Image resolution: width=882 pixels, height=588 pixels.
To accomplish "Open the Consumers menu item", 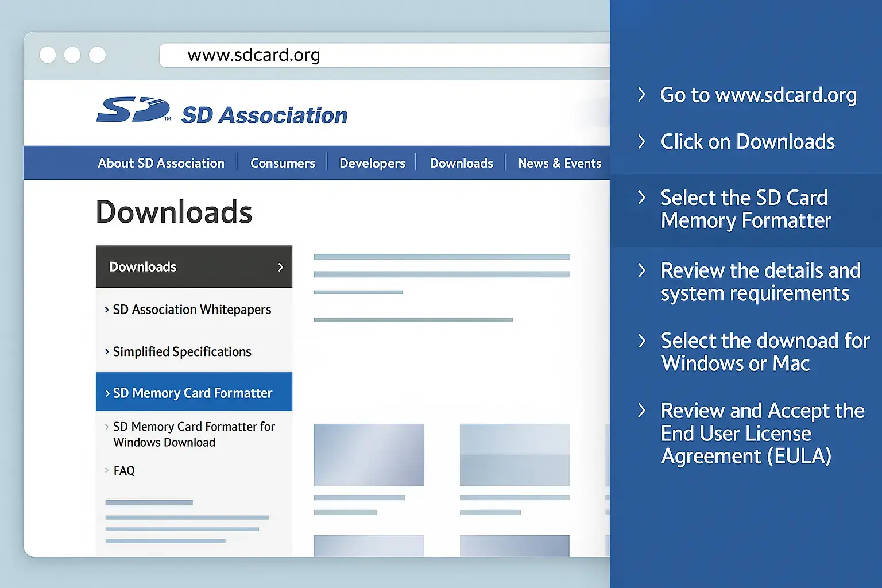I will [283, 163].
